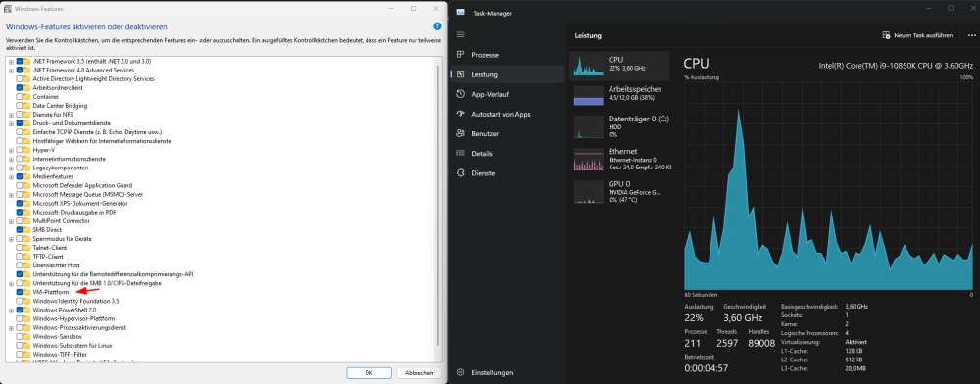Open the Autostart von Apps page
Image resolution: width=980 pixels, height=384 pixels.
pyautogui.click(x=507, y=115)
